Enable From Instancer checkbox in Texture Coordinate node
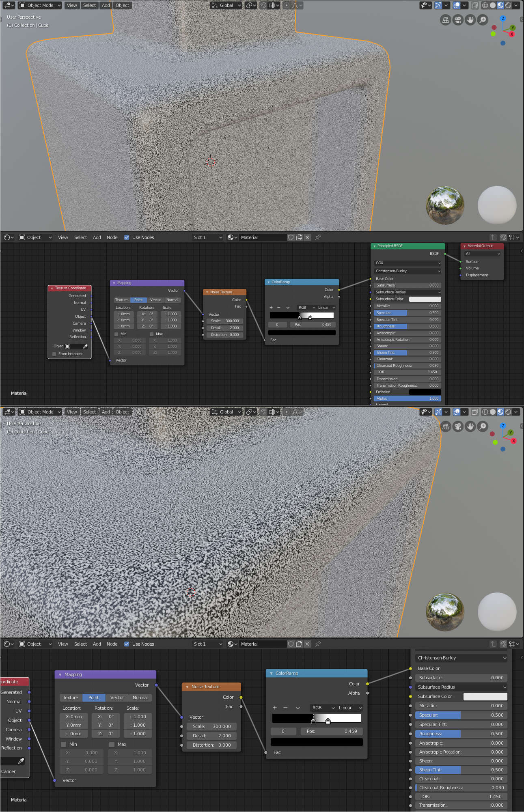Image resolution: width=524 pixels, height=812 pixels. [54, 354]
